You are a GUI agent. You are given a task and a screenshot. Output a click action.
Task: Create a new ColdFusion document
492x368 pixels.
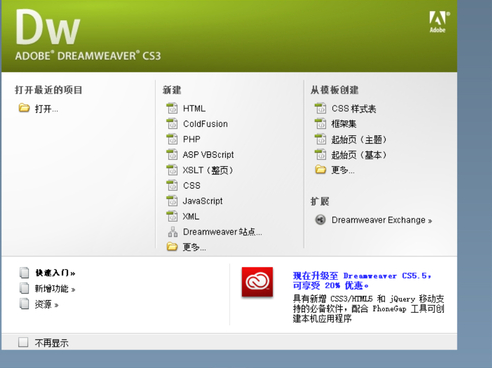(x=205, y=124)
